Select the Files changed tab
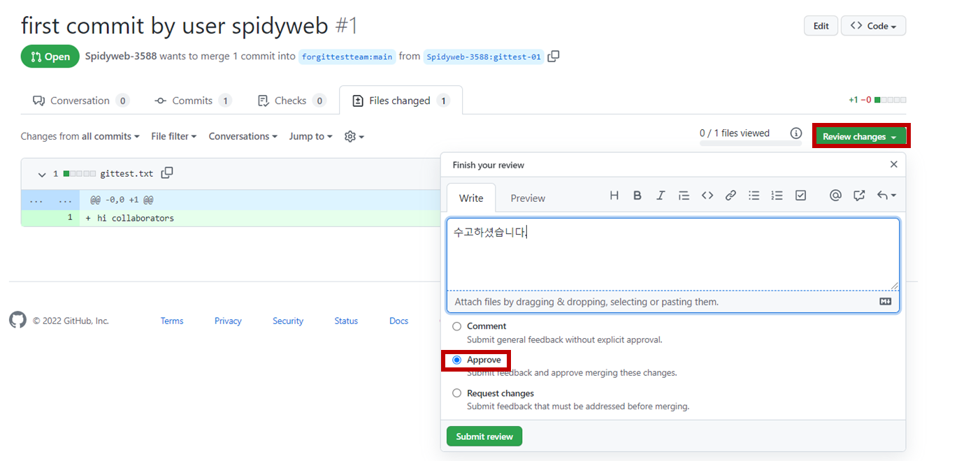Screen dimensions: 980x461 (401, 101)
